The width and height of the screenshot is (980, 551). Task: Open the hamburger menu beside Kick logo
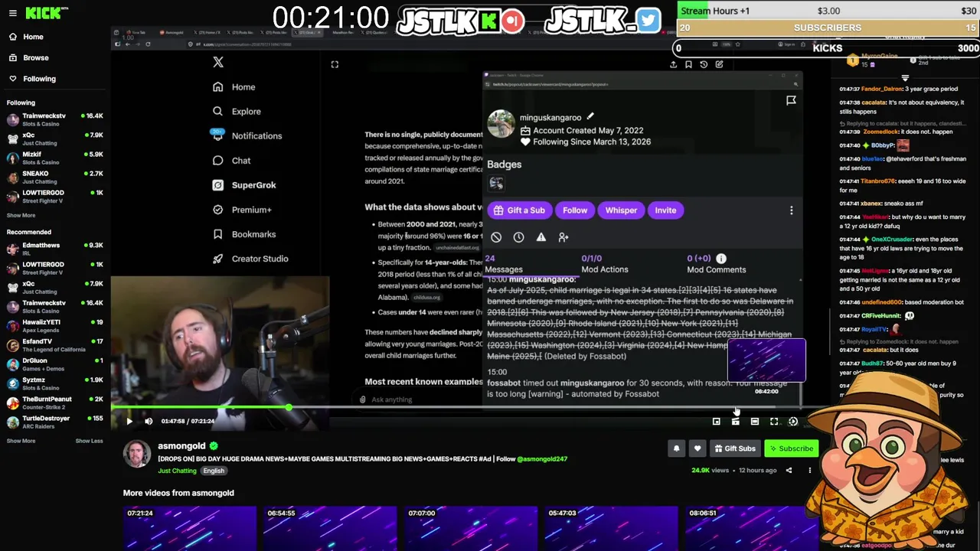click(12, 13)
